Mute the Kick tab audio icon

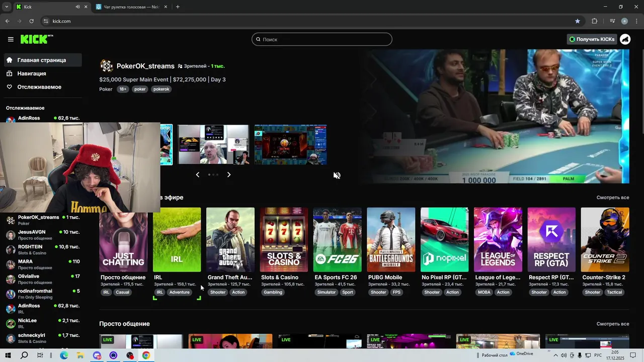[78, 7]
